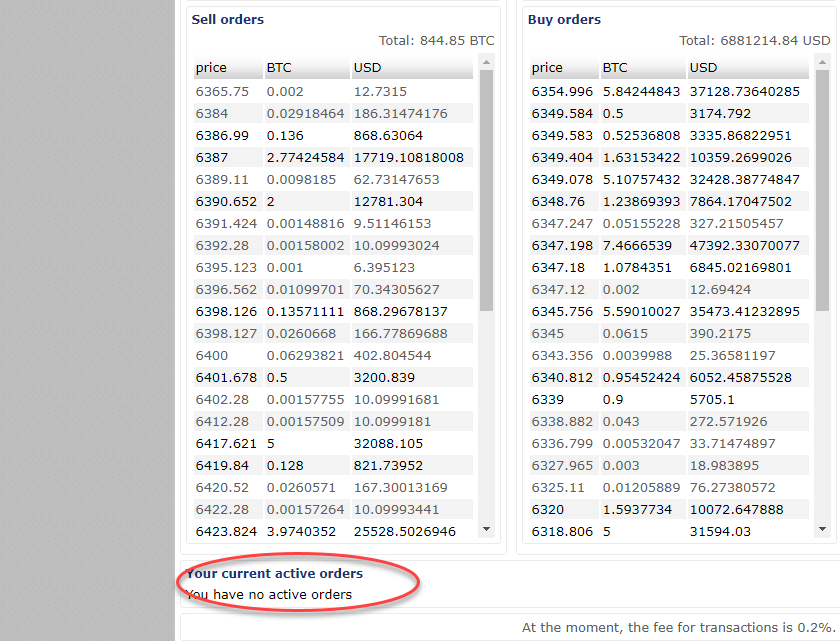Choose sell price 6419.84

tap(222, 465)
